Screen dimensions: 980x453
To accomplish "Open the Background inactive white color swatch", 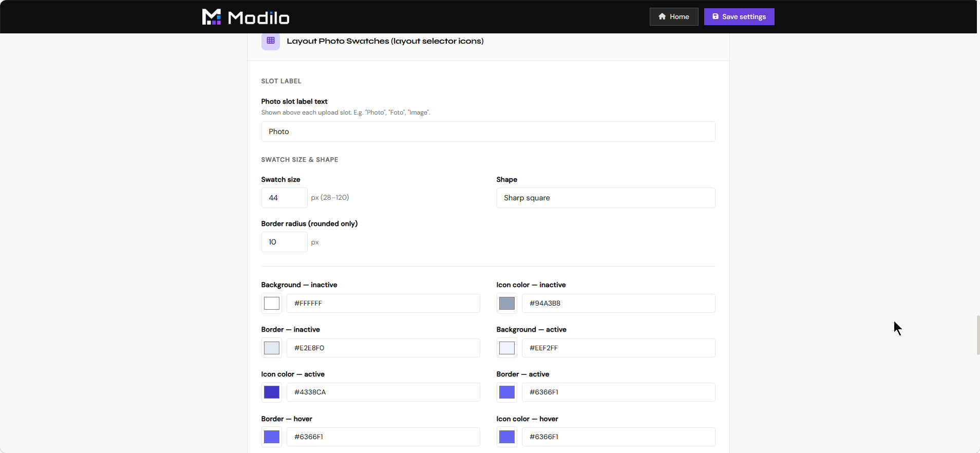I will coord(272,303).
